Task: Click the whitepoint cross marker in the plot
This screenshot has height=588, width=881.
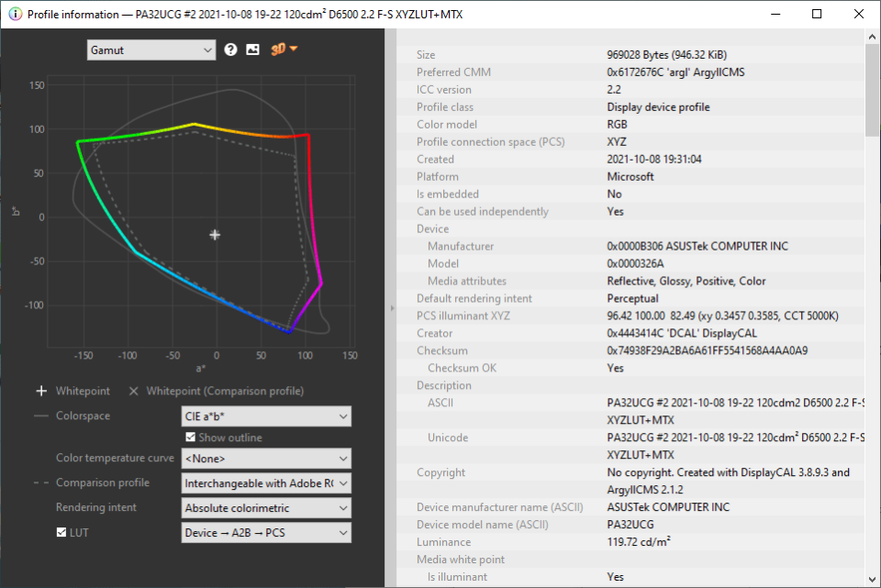Action: click(x=215, y=235)
